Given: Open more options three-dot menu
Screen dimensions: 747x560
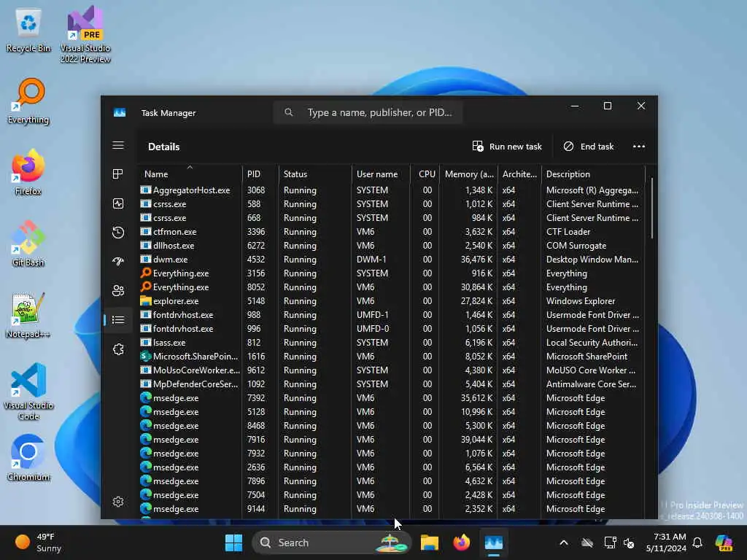Looking at the screenshot, I should click(x=639, y=147).
